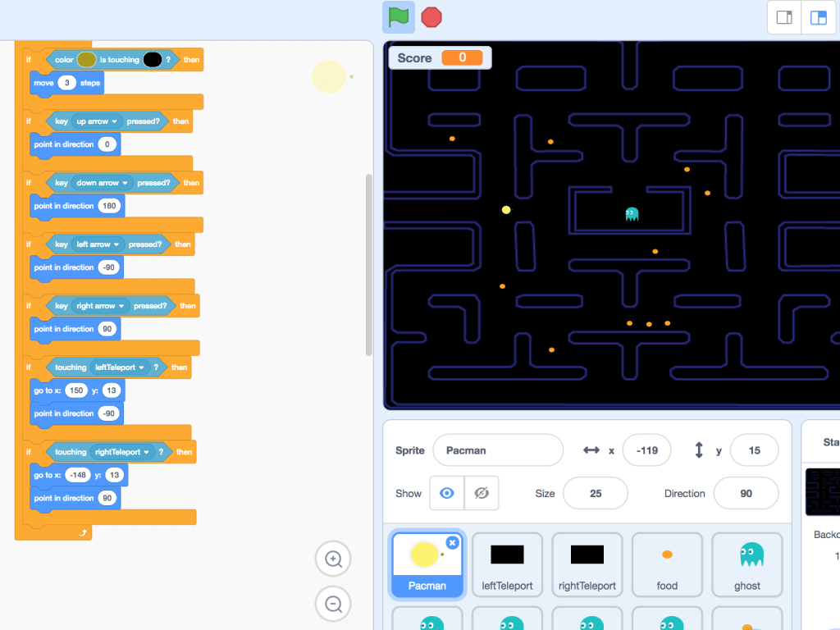Select the stage backdrop thumbnail

tap(823, 492)
